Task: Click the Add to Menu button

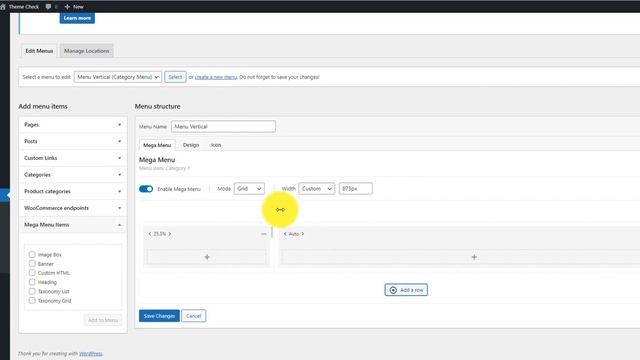Action: (103, 320)
